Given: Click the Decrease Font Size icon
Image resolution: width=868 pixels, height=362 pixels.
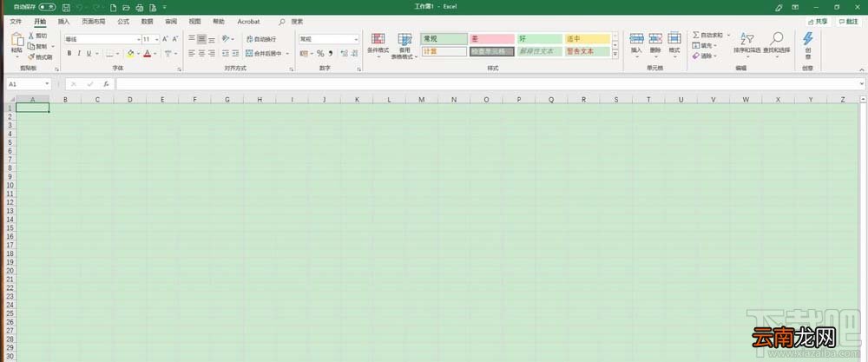Looking at the screenshot, I should pyautogui.click(x=175, y=39).
